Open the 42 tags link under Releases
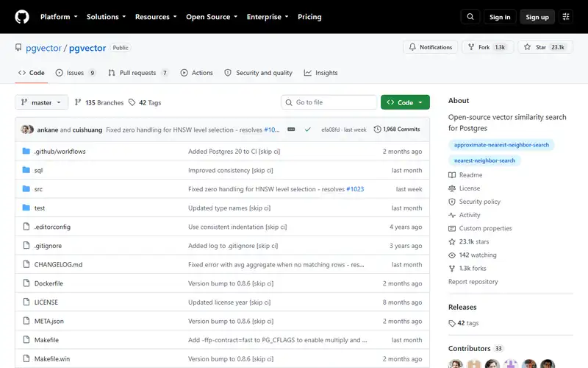Screen dimensions: 588x368 [464, 323]
